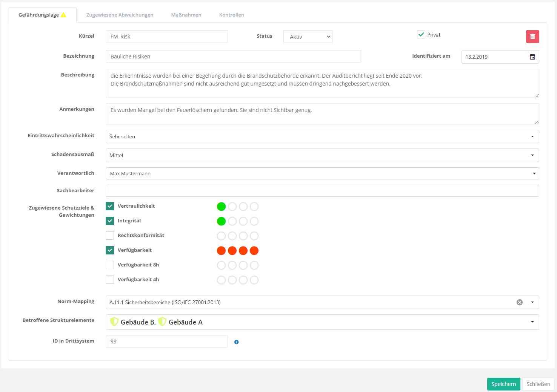
Task: Click the yellow warning icon on Gefährdungslage tab
Action: coord(63,15)
